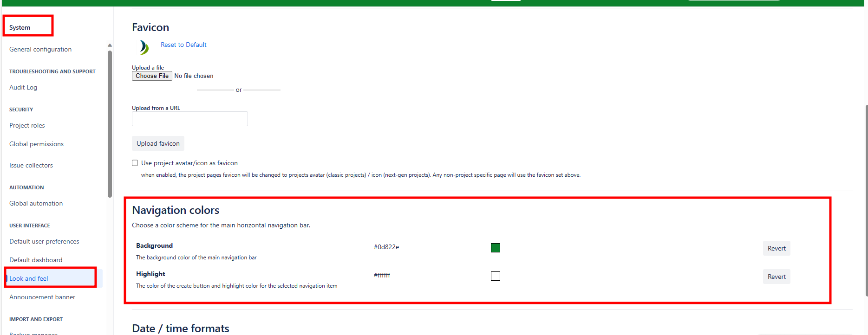Open Global automation settings
The height and width of the screenshot is (335, 868).
point(36,204)
